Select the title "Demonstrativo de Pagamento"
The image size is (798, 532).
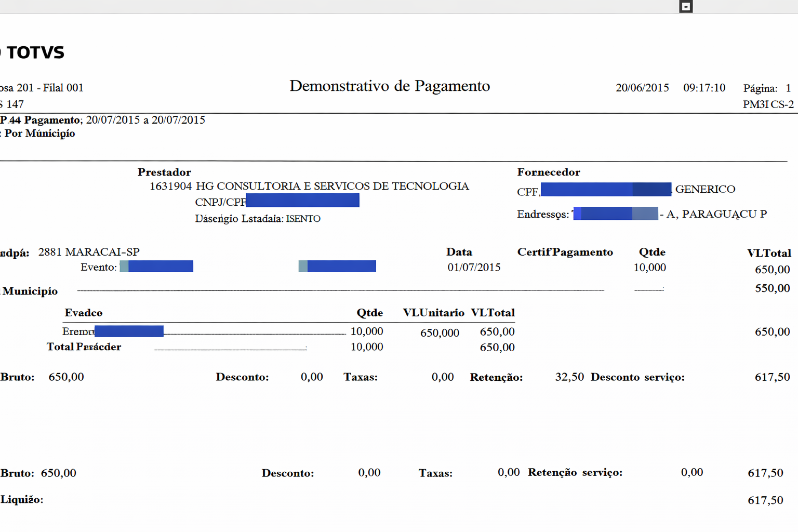tap(390, 86)
